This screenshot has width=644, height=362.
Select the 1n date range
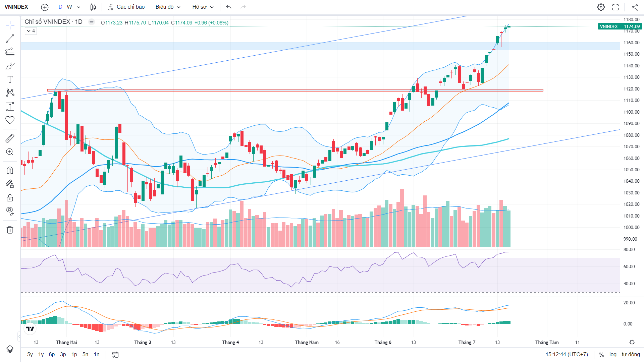coord(97,355)
